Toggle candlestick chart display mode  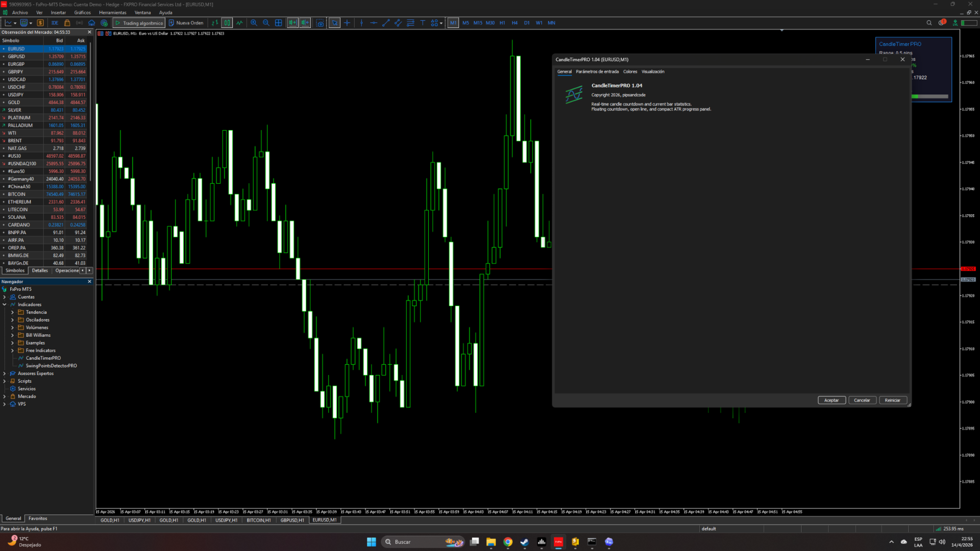(227, 23)
